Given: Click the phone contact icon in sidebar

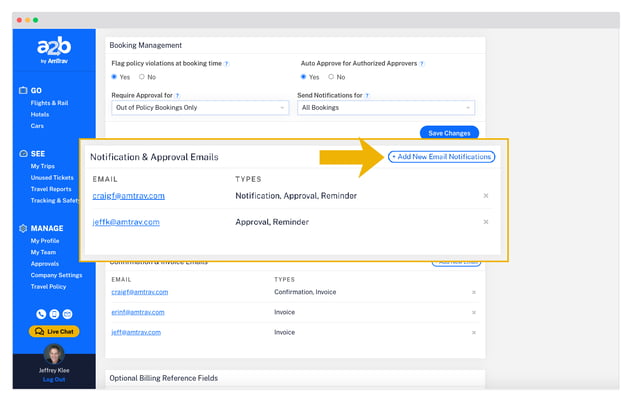Looking at the screenshot, I should click(x=41, y=314).
